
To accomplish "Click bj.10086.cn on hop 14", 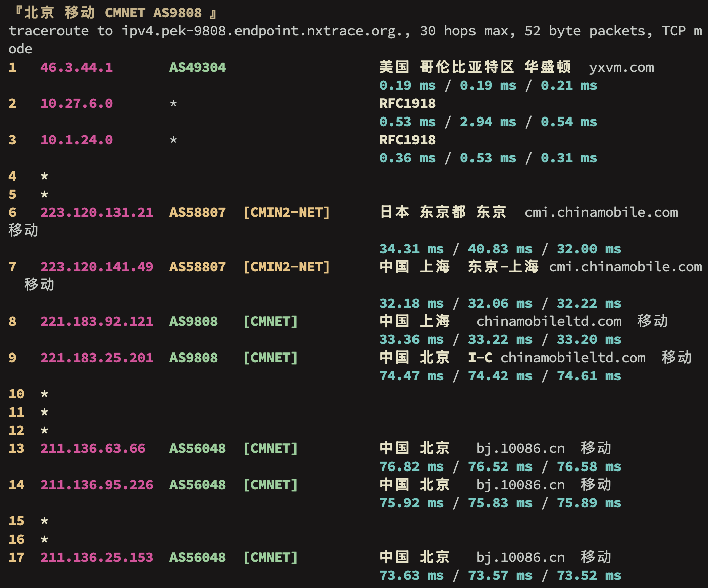I will [x=520, y=485].
